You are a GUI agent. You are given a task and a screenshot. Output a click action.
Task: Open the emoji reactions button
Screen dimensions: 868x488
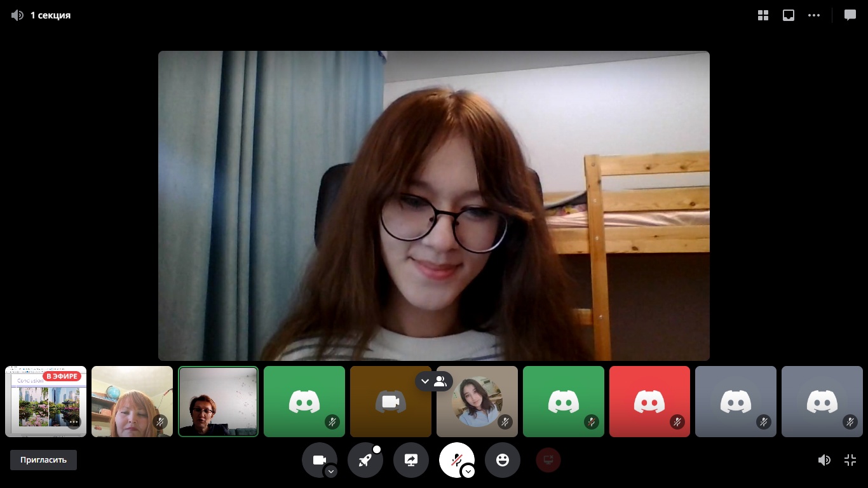click(503, 460)
